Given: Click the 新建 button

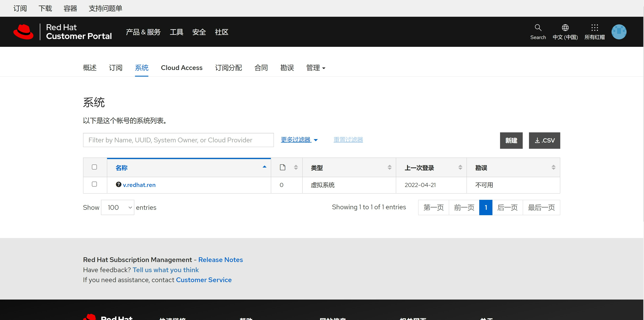Looking at the screenshot, I should 511,140.
